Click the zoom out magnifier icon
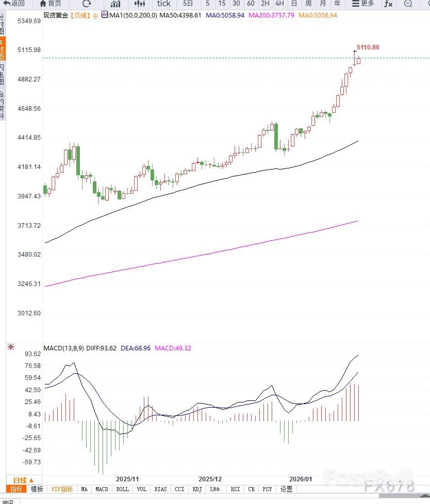The image size is (430, 504). click(408, 4)
